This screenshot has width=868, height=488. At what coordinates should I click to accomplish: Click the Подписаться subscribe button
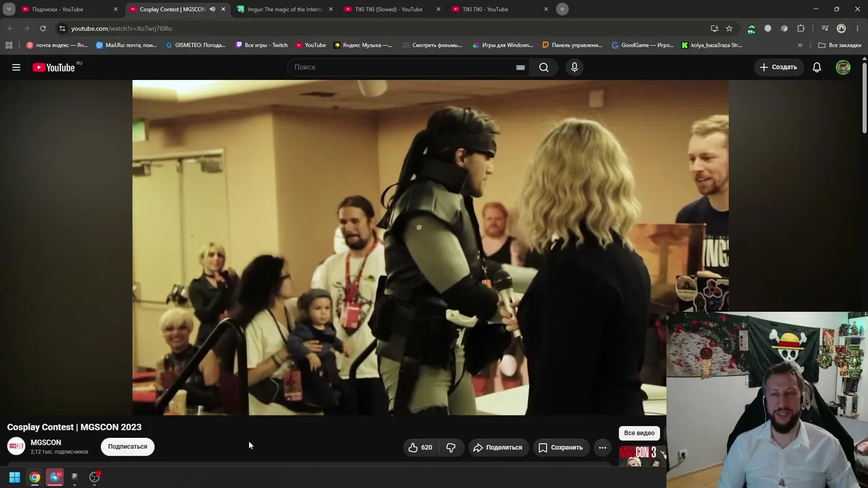(x=127, y=447)
